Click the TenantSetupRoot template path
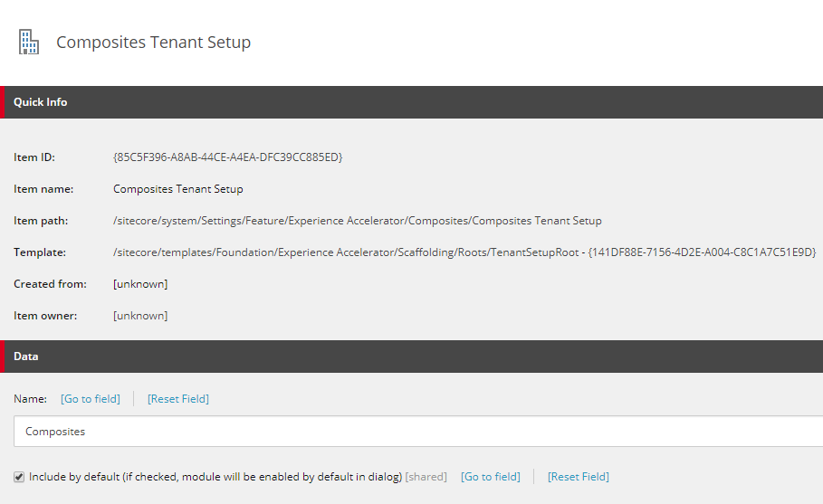This screenshot has width=823, height=504. coord(346,252)
